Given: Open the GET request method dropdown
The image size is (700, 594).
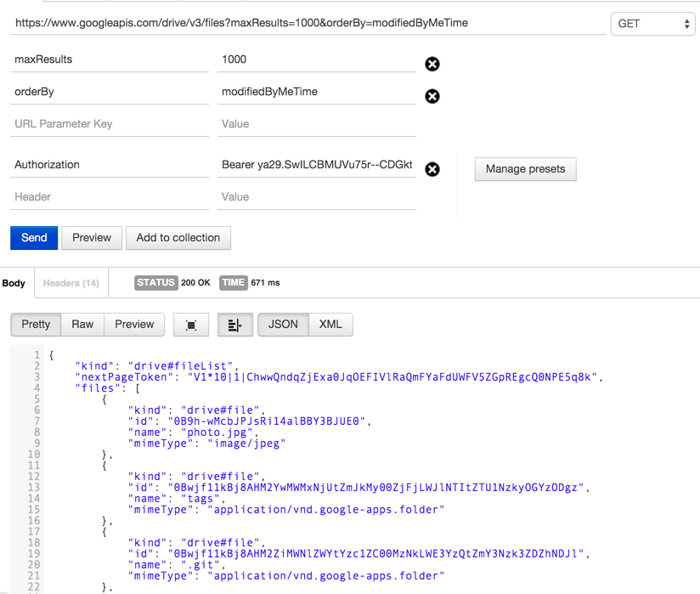Looking at the screenshot, I should (652, 24).
